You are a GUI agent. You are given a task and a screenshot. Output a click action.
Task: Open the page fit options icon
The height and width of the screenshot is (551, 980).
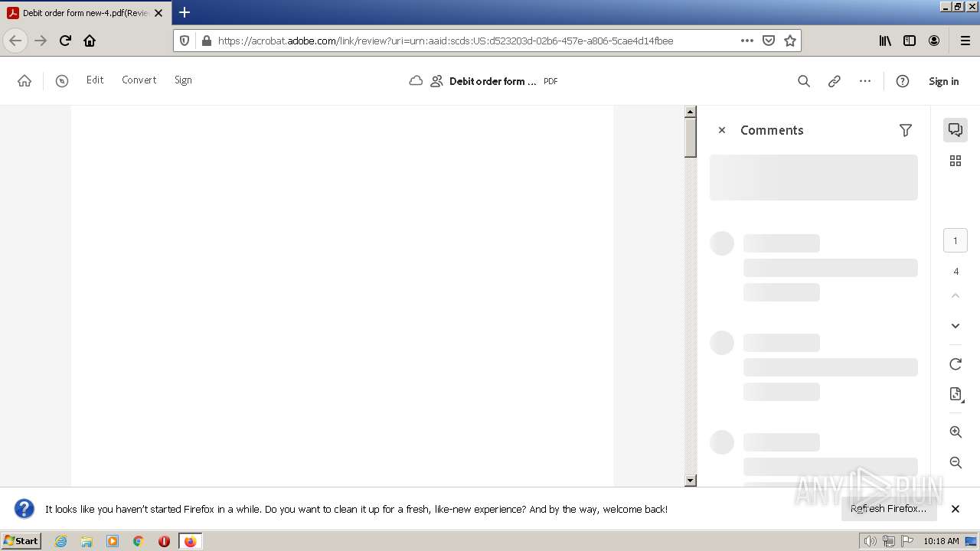point(955,394)
